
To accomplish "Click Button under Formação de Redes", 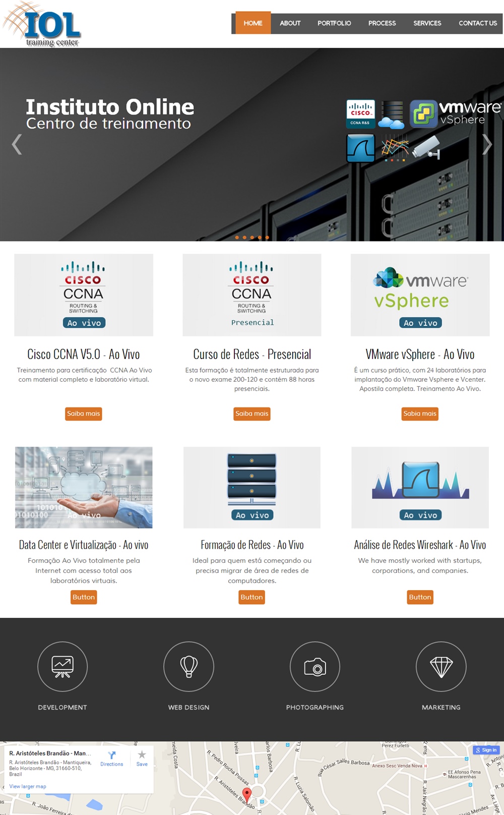I will pyautogui.click(x=251, y=597).
